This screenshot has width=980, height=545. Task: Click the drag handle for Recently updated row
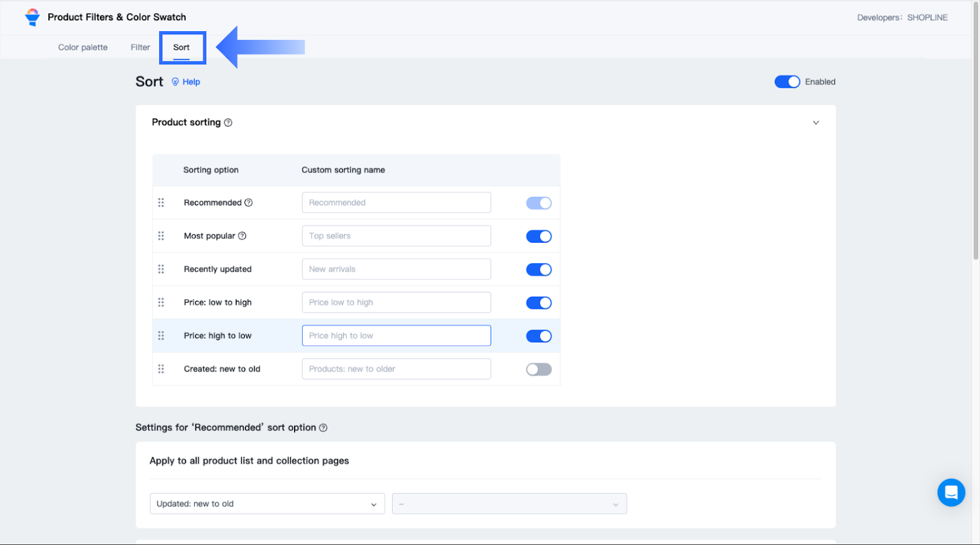coord(161,269)
